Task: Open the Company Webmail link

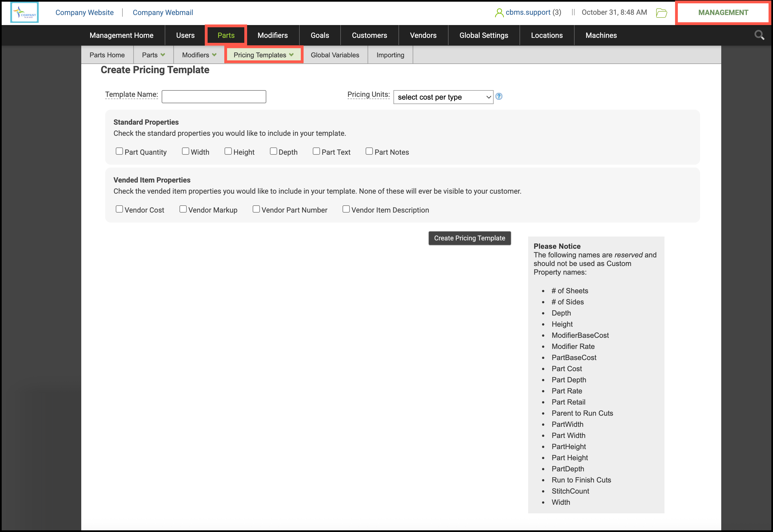Action: click(x=163, y=13)
